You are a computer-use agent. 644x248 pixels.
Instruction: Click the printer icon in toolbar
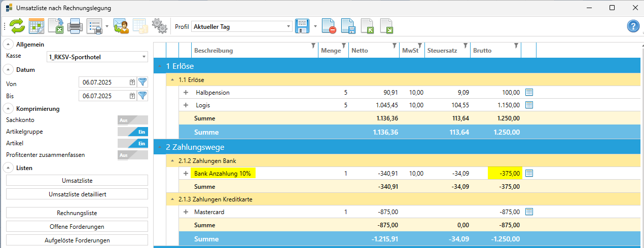(75, 26)
